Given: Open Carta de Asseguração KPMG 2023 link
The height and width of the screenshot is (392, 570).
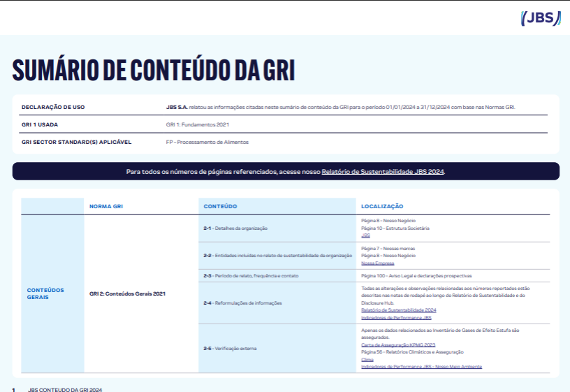Looking at the screenshot, I should (398, 345).
